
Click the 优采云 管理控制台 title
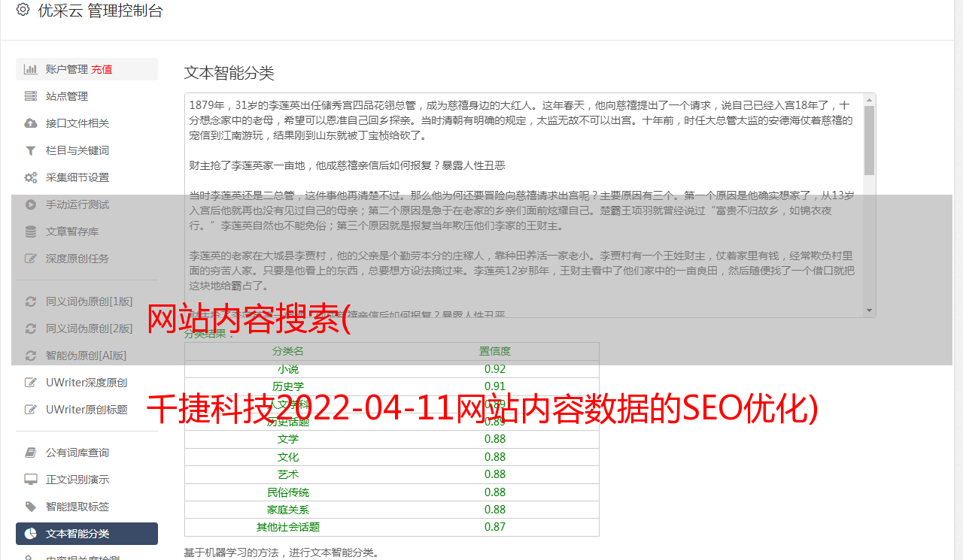(x=100, y=11)
